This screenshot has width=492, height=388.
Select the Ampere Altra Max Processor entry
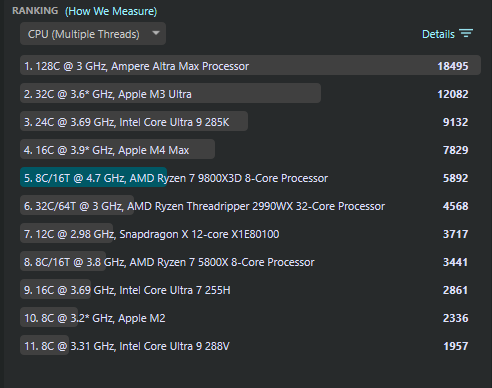point(250,66)
